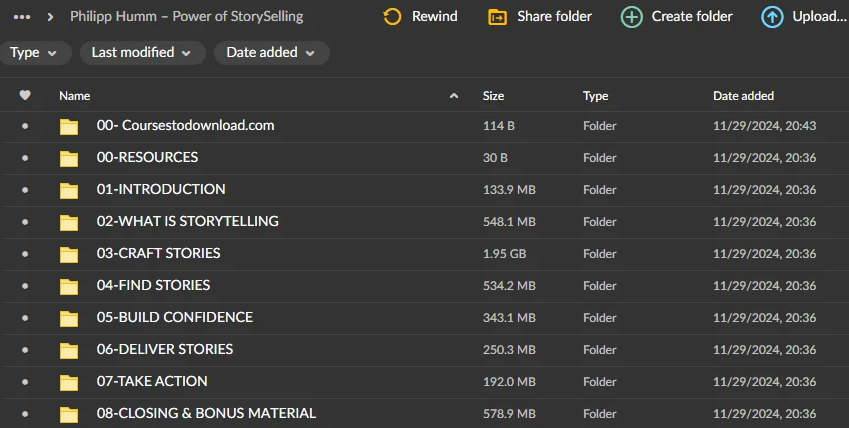This screenshot has width=849, height=428.
Task: Sort by the Type column header
Action: pyautogui.click(x=596, y=96)
